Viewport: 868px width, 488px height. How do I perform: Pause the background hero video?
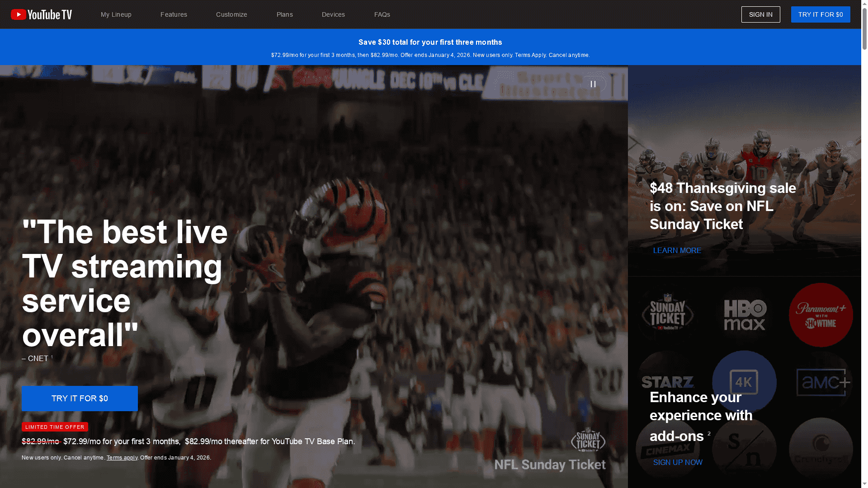click(x=594, y=84)
